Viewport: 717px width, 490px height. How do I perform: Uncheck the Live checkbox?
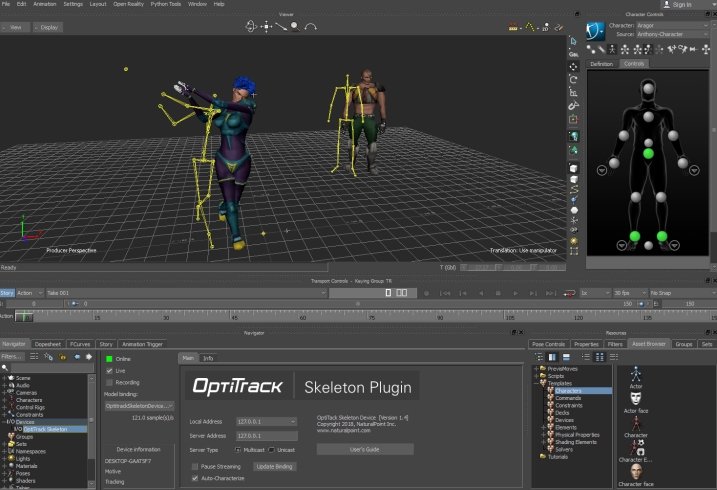pos(110,370)
